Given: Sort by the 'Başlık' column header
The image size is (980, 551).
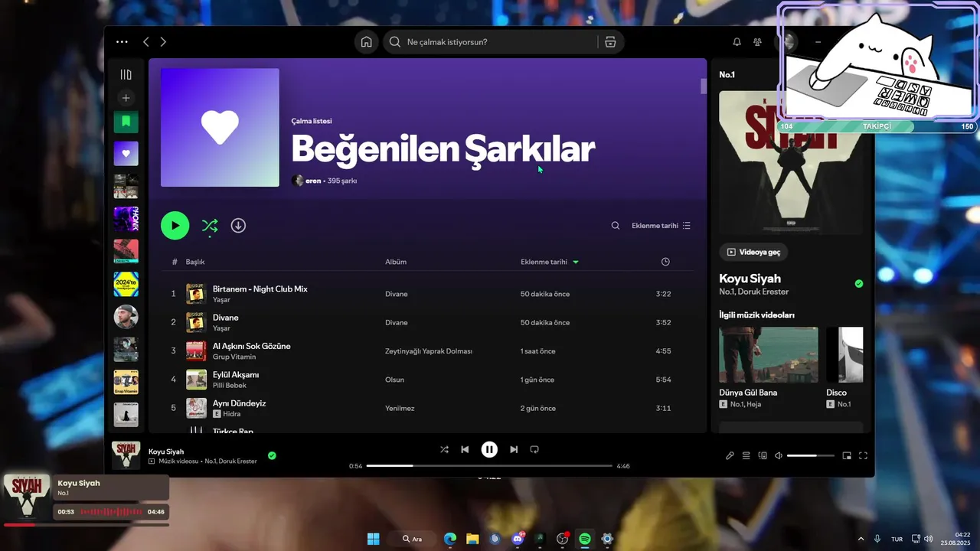Looking at the screenshot, I should pos(195,262).
